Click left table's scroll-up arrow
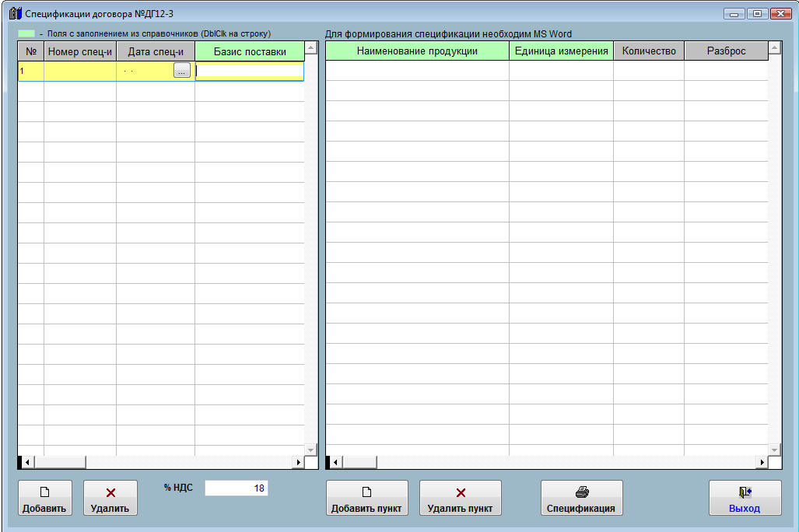The image size is (799, 532). (x=311, y=48)
